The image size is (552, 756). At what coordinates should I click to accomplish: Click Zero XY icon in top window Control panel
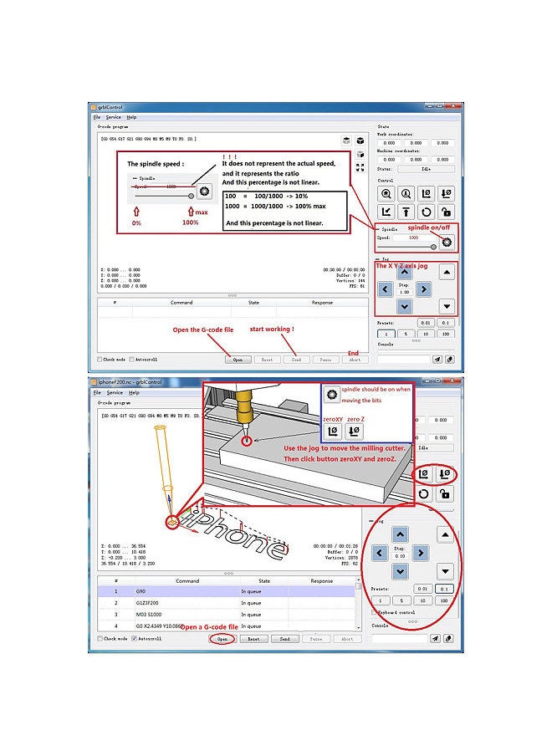427,194
